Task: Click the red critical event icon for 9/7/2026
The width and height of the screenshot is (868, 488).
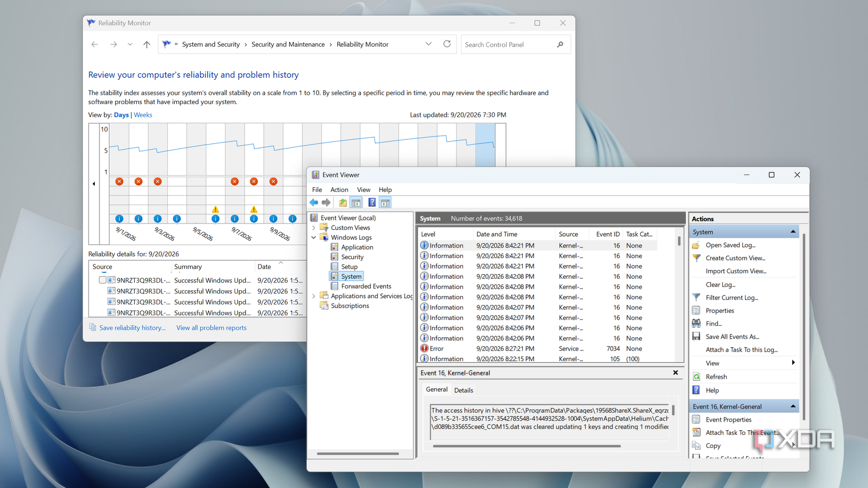Action: pos(235,181)
